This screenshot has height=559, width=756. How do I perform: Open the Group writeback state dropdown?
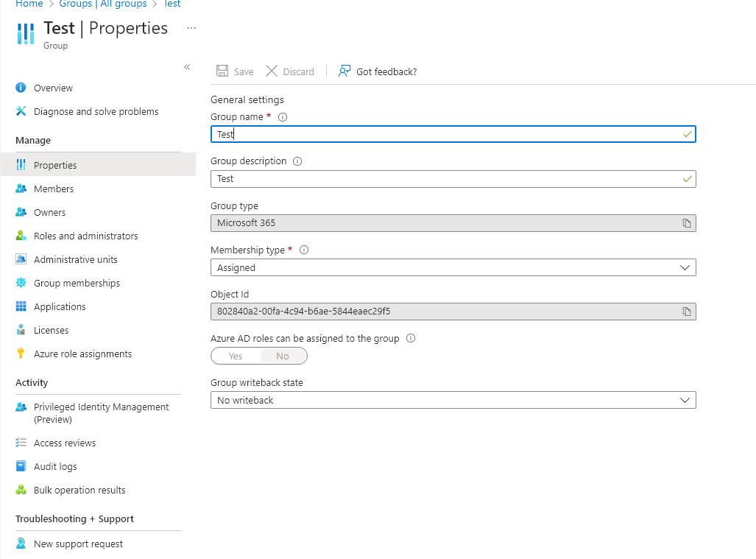coord(453,401)
